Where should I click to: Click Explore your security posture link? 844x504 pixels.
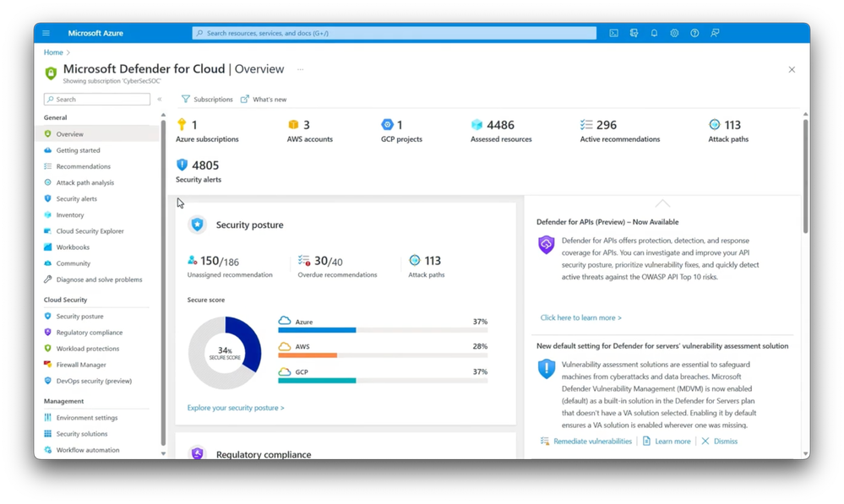point(236,408)
